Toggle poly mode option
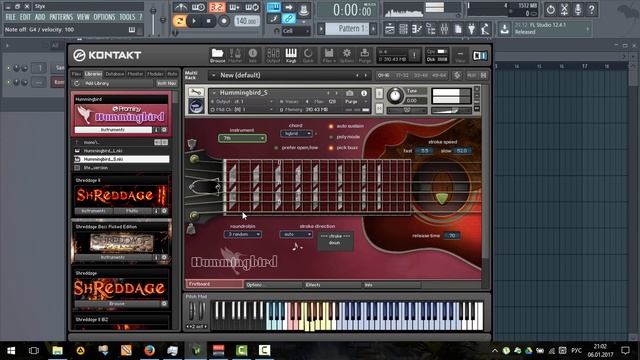The height and width of the screenshot is (360, 640). 331,137
